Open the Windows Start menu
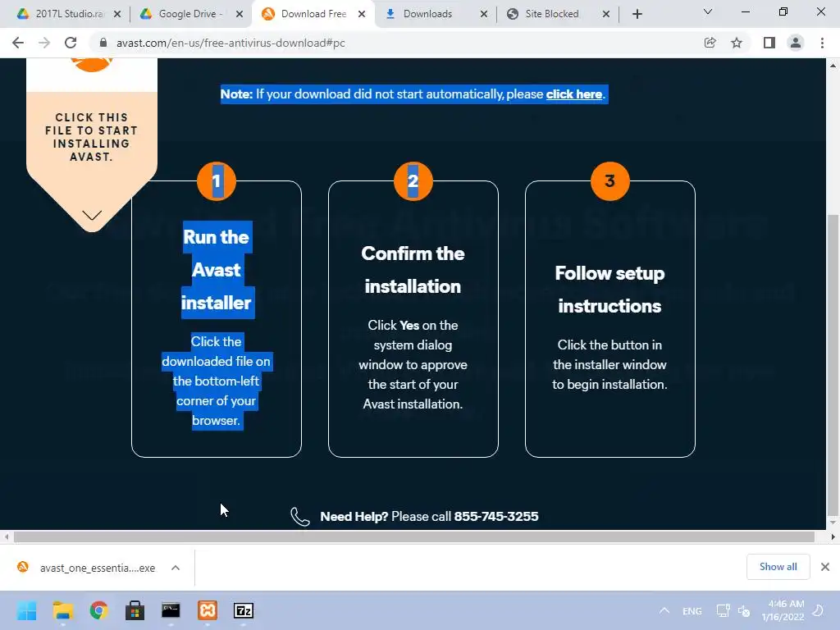 pyautogui.click(x=26, y=610)
